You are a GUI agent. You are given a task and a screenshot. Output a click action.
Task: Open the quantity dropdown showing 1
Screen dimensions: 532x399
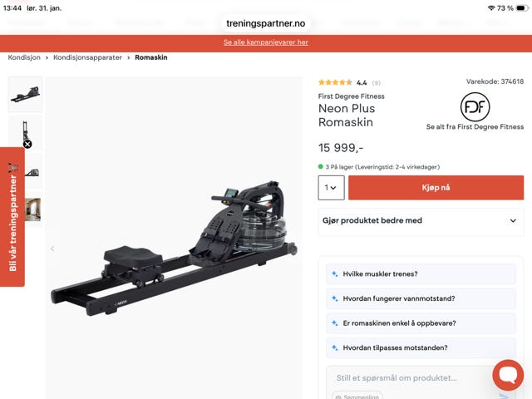click(331, 188)
